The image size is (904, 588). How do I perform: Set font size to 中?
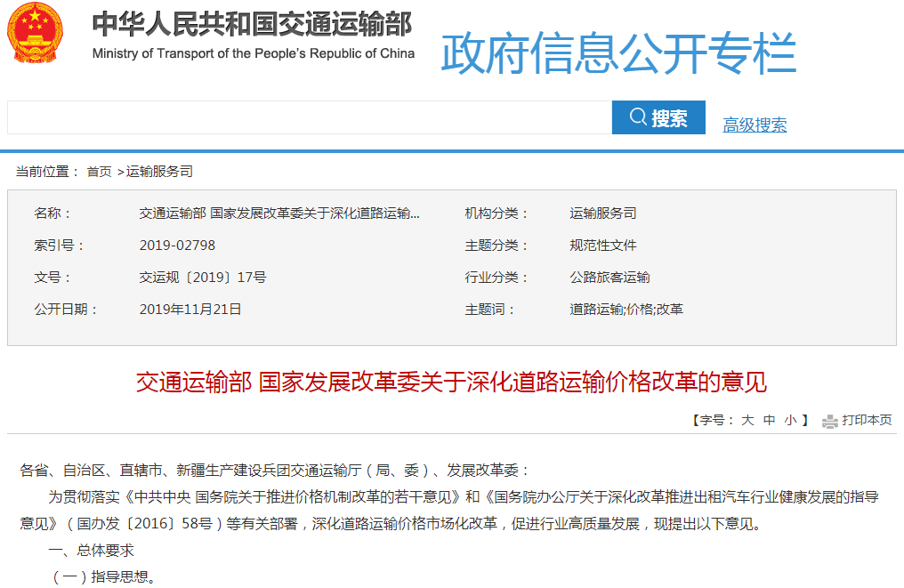[769, 420]
